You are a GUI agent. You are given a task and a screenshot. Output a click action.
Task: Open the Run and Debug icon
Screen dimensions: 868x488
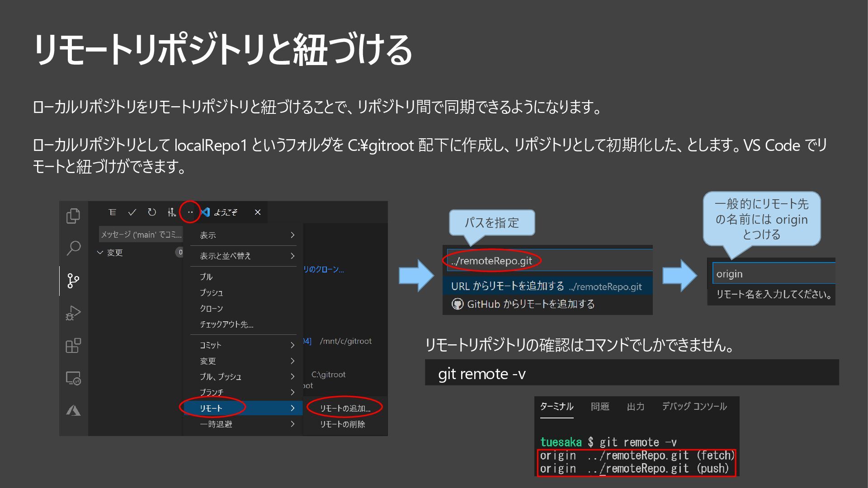pyautogui.click(x=73, y=313)
